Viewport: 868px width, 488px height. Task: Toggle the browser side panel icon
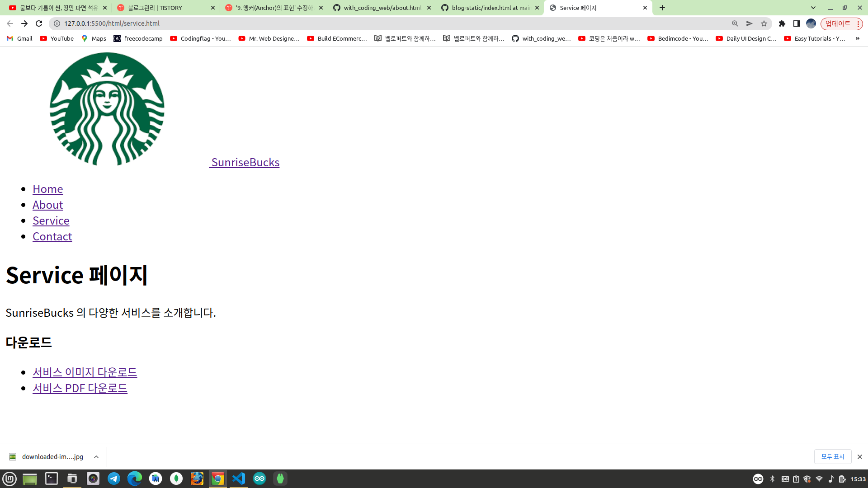click(797, 23)
